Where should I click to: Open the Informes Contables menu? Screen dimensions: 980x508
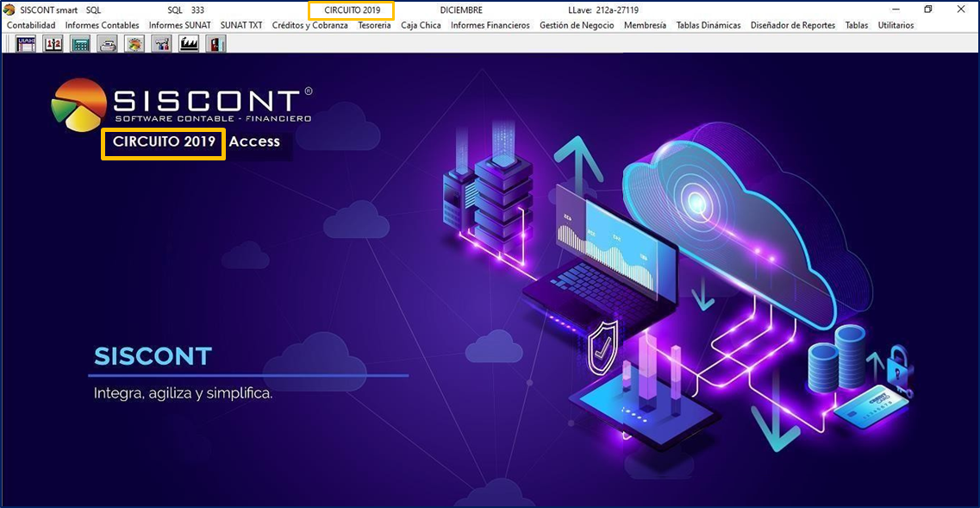103,25
